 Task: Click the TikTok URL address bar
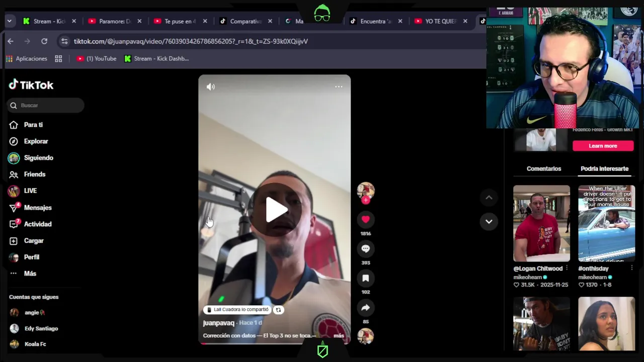(191, 41)
